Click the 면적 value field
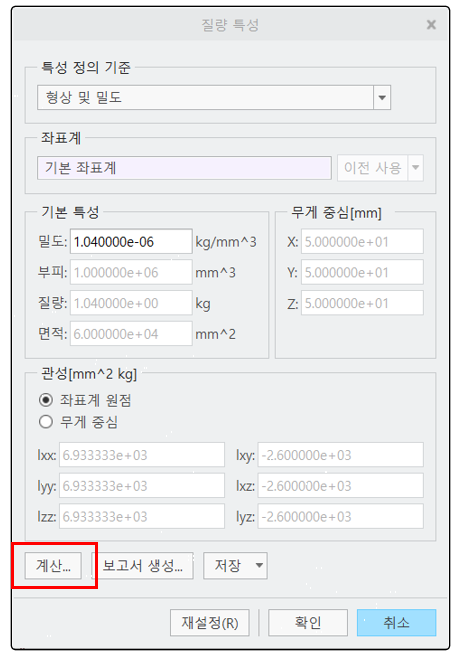This screenshot has width=458, height=657. 131,334
